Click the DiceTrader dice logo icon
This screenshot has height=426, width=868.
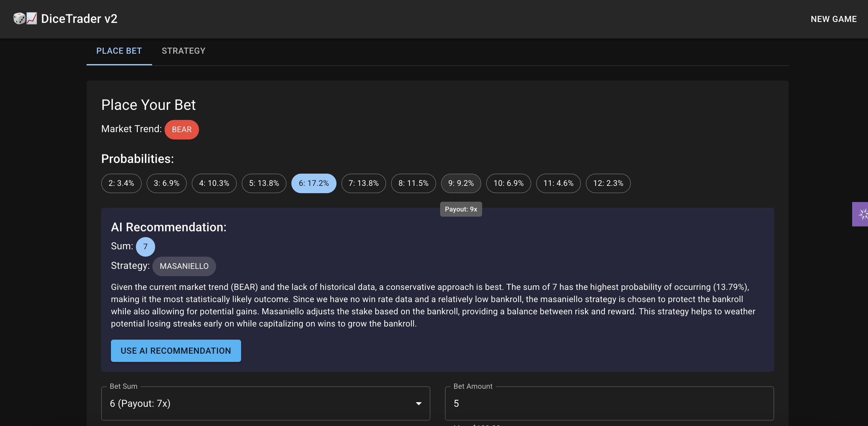[20, 19]
